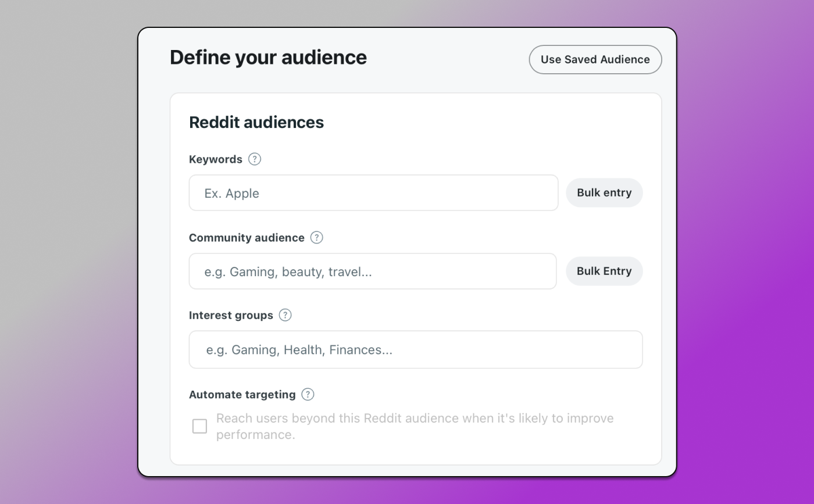The width and height of the screenshot is (814, 504).
Task: Click the help circle near Automate targeting
Action: click(x=307, y=394)
